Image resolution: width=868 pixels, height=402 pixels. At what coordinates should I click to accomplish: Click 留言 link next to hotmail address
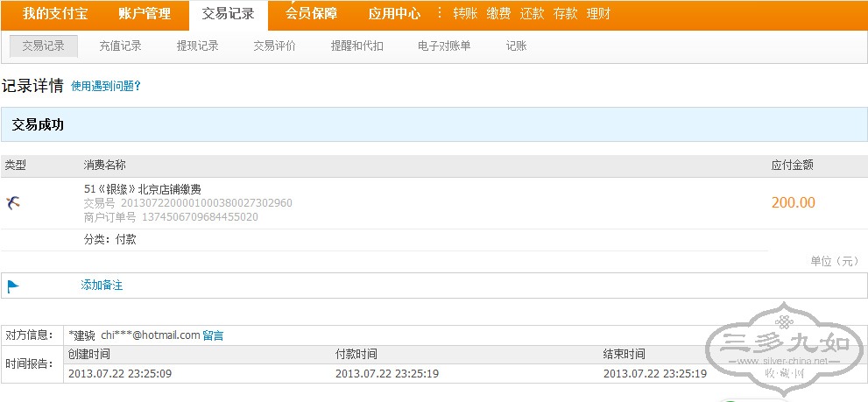[x=213, y=335]
